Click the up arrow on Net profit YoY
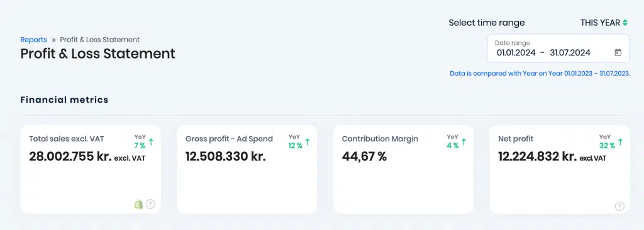644x230 pixels. [x=620, y=142]
